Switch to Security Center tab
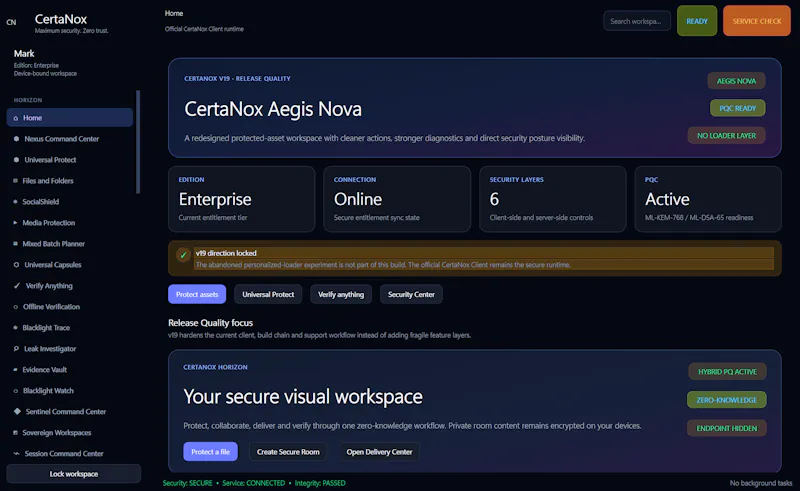 tap(411, 294)
